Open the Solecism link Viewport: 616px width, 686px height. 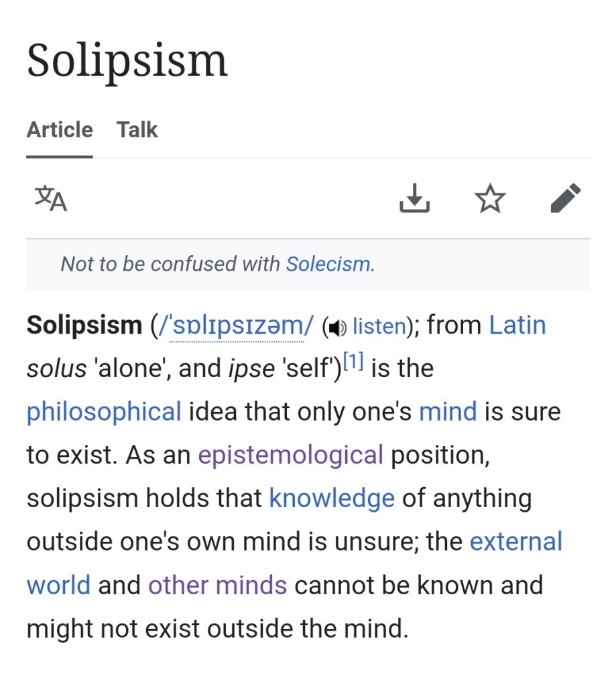(328, 264)
